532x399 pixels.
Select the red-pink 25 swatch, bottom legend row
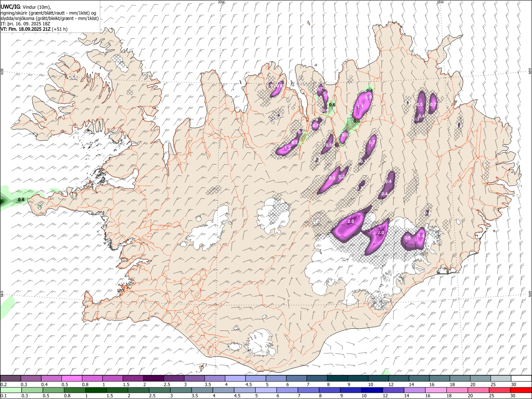[500, 390]
